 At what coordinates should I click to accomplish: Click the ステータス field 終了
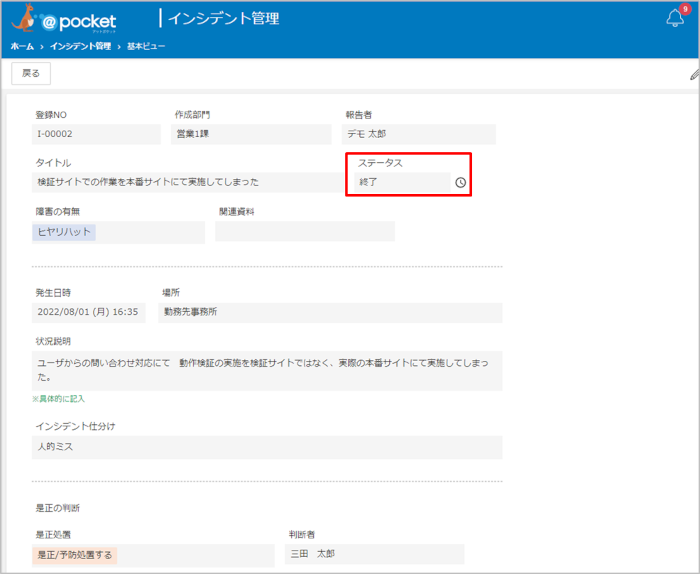click(402, 183)
